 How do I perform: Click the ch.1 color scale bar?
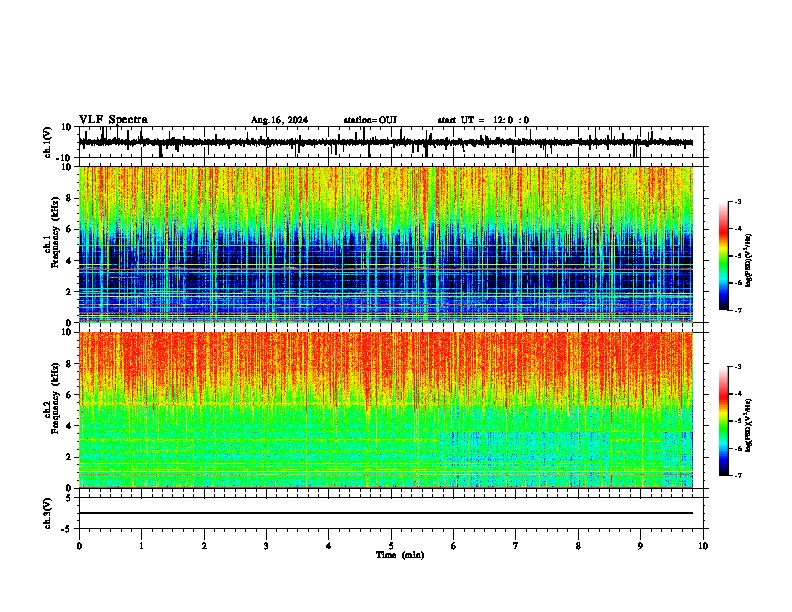tap(724, 256)
